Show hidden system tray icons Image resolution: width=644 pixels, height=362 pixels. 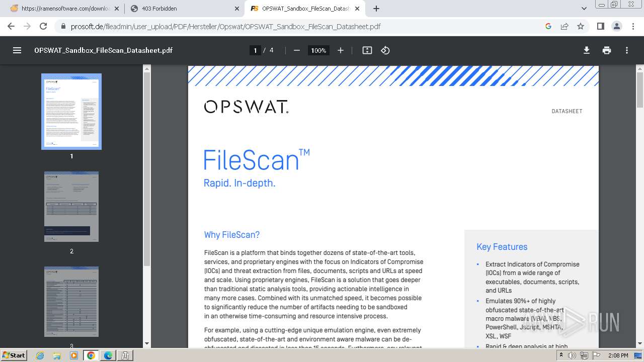(561, 355)
